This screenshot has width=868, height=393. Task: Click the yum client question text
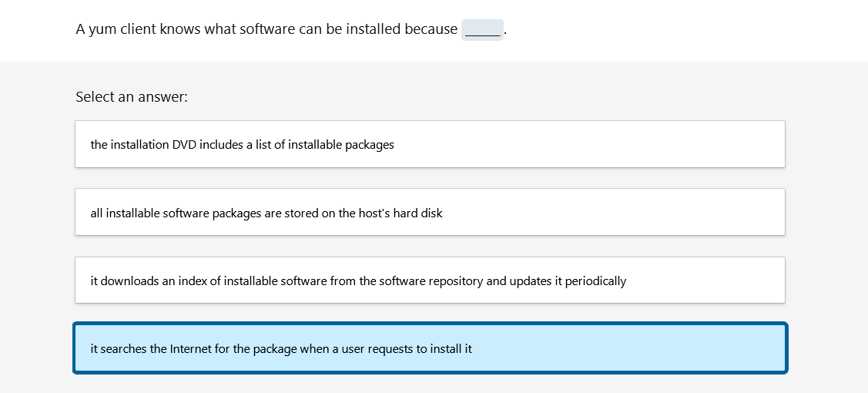291,29
